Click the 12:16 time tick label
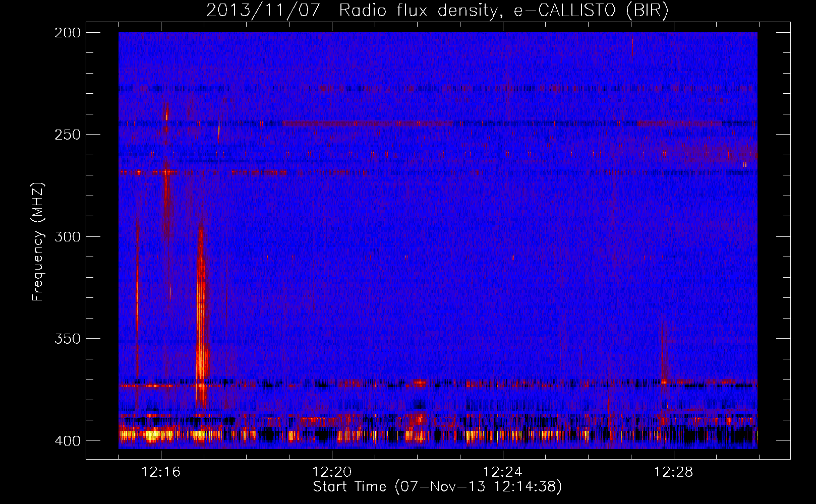Viewport: 816px width, 504px height. pos(161,472)
